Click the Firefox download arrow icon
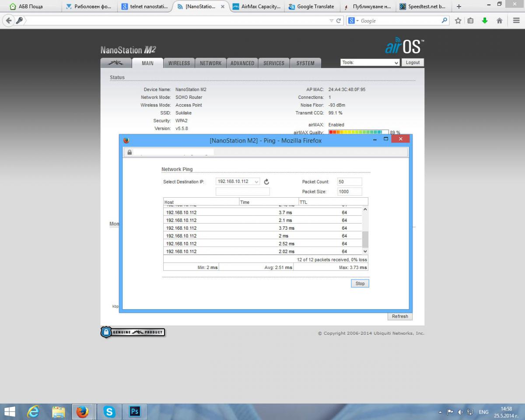The height and width of the screenshot is (420, 525). pos(485,21)
